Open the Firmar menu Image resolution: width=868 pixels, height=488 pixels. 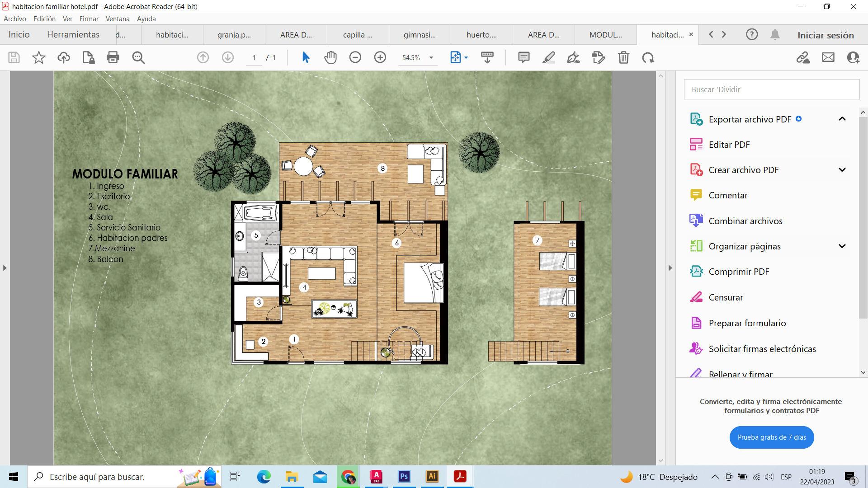(89, 19)
